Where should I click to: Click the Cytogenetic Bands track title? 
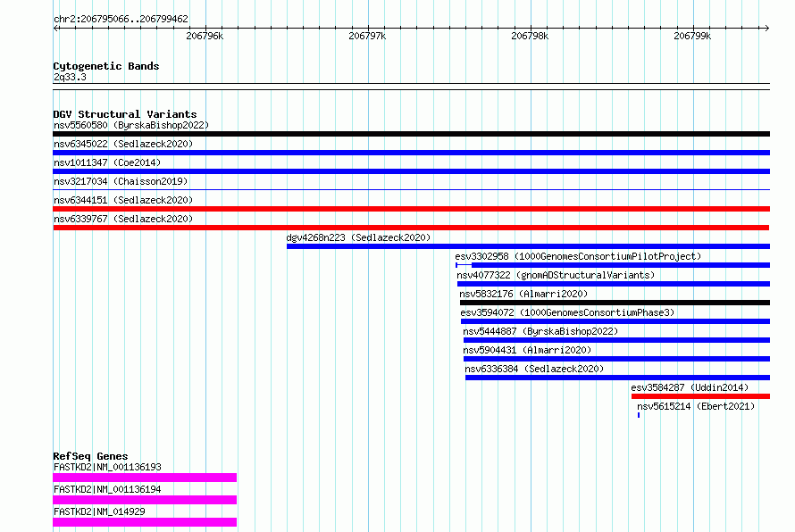pos(106,66)
